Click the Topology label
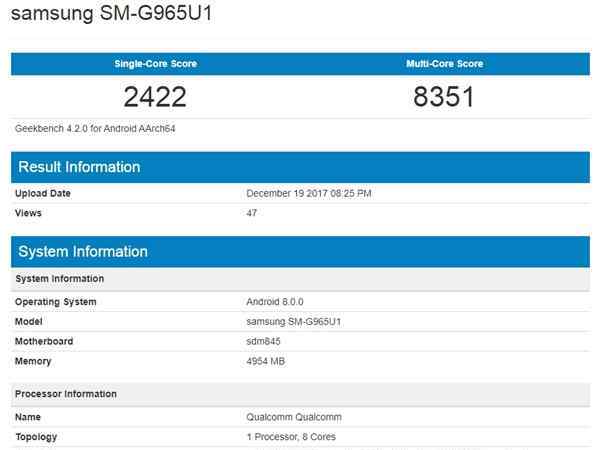Screen dimensions: 600x450 (x=36, y=437)
